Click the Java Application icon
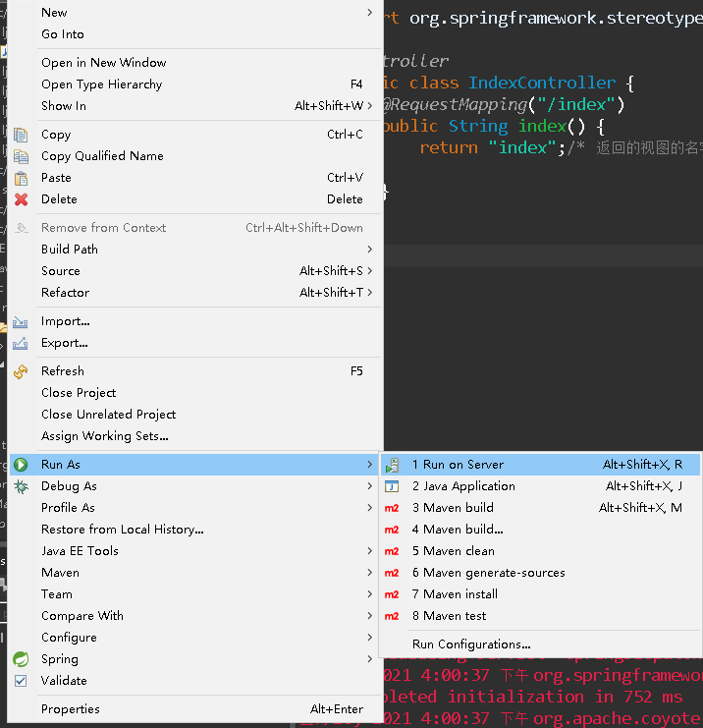The width and height of the screenshot is (703, 728). point(392,486)
